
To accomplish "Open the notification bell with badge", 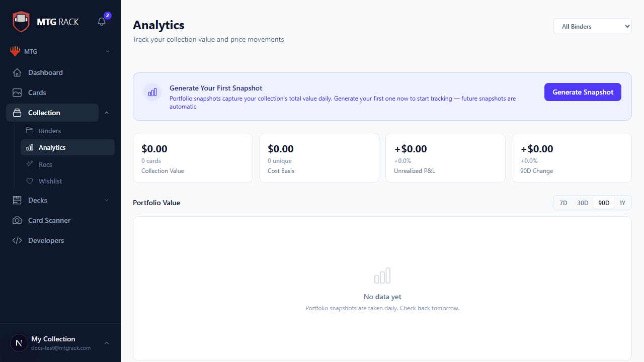I will point(101,21).
